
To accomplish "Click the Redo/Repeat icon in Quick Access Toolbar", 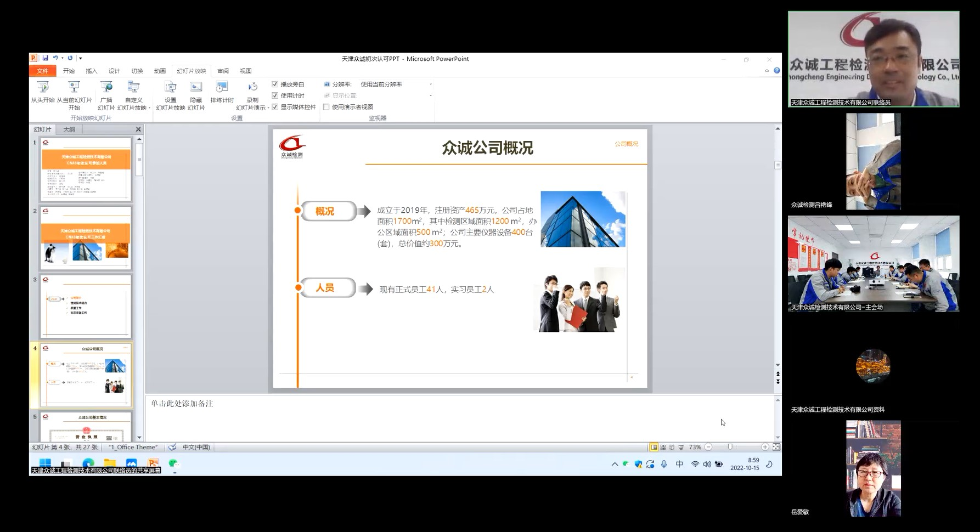I will pos(70,58).
